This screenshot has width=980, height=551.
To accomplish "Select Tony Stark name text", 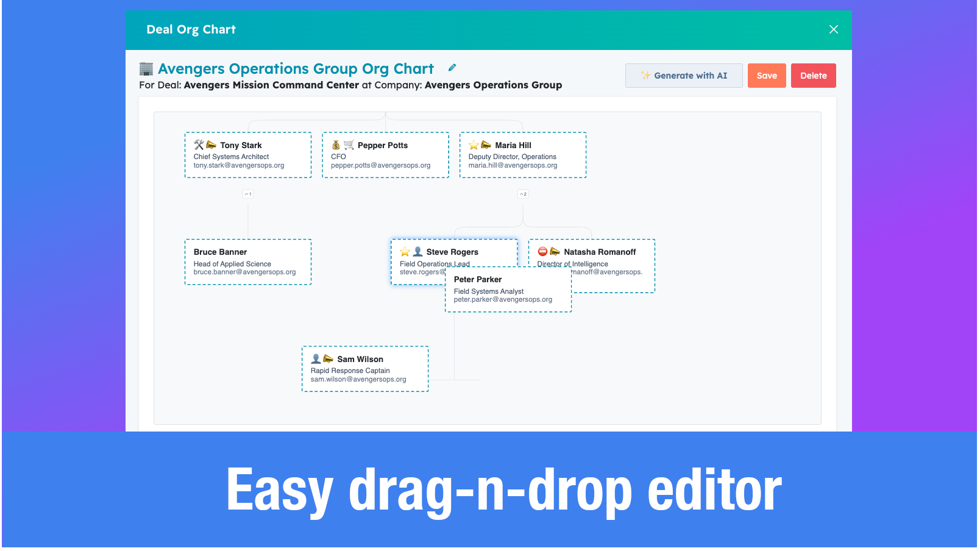I will (x=241, y=145).
